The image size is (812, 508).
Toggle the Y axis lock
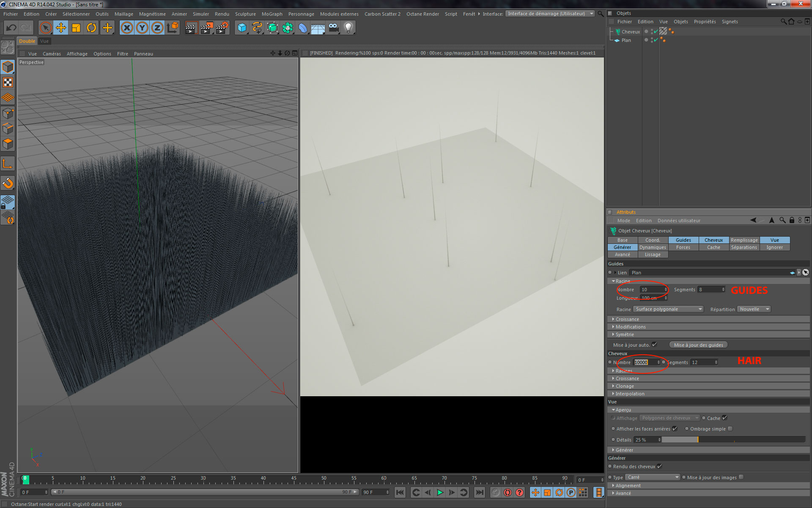(x=142, y=28)
